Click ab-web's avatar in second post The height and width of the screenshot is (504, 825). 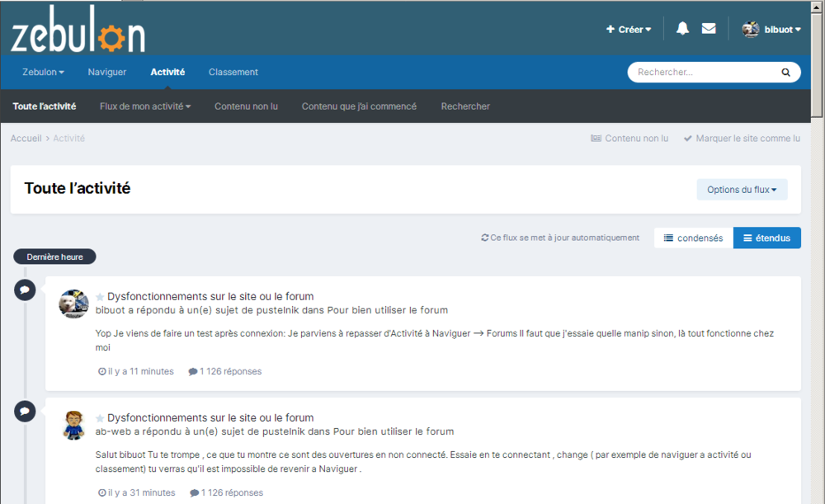[73, 425]
